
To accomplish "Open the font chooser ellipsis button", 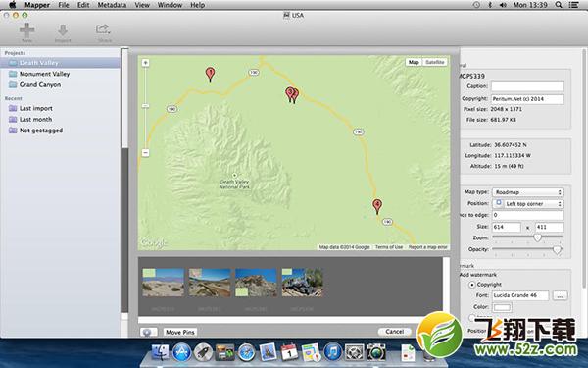I will pos(560,296).
